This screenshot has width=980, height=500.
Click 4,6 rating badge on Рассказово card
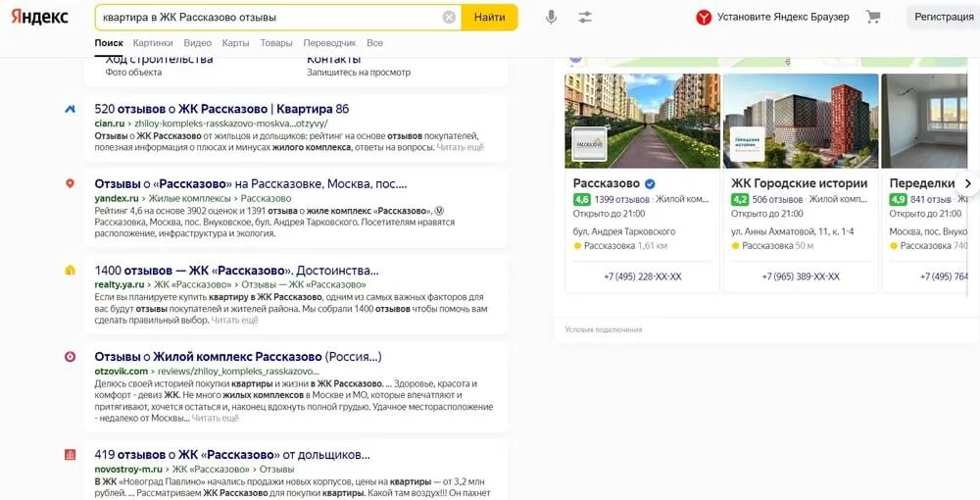tap(582, 200)
